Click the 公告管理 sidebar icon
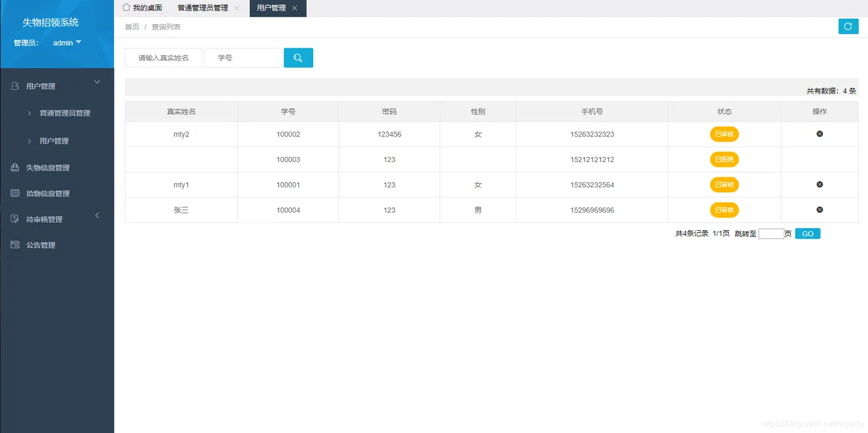The width and height of the screenshot is (868, 433). (x=15, y=245)
